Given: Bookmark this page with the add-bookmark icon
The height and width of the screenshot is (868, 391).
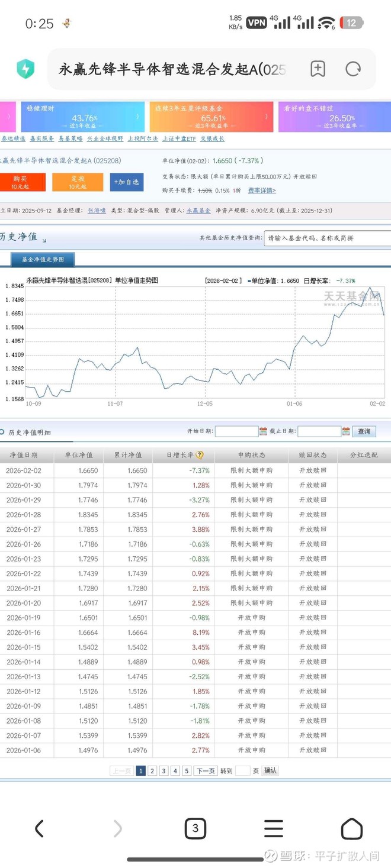Looking at the screenshot, I should (x=318, y=69).
